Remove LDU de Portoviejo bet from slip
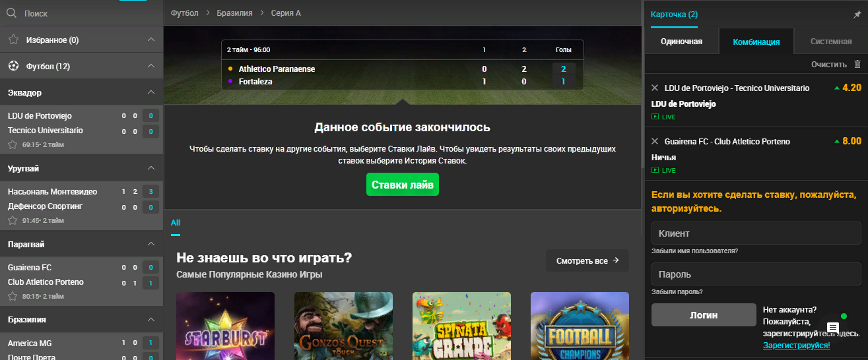The image size is (868, 360). [655, 88]
